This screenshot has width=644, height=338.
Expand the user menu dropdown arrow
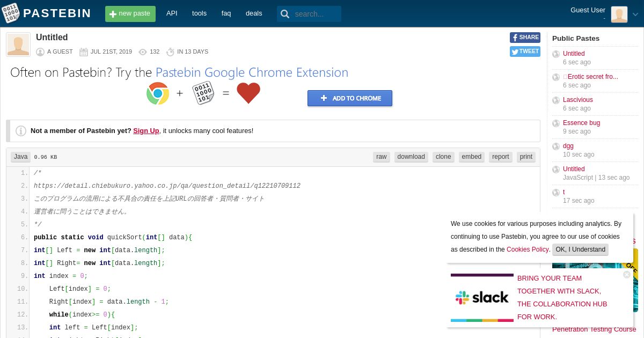tap(635, 14)
